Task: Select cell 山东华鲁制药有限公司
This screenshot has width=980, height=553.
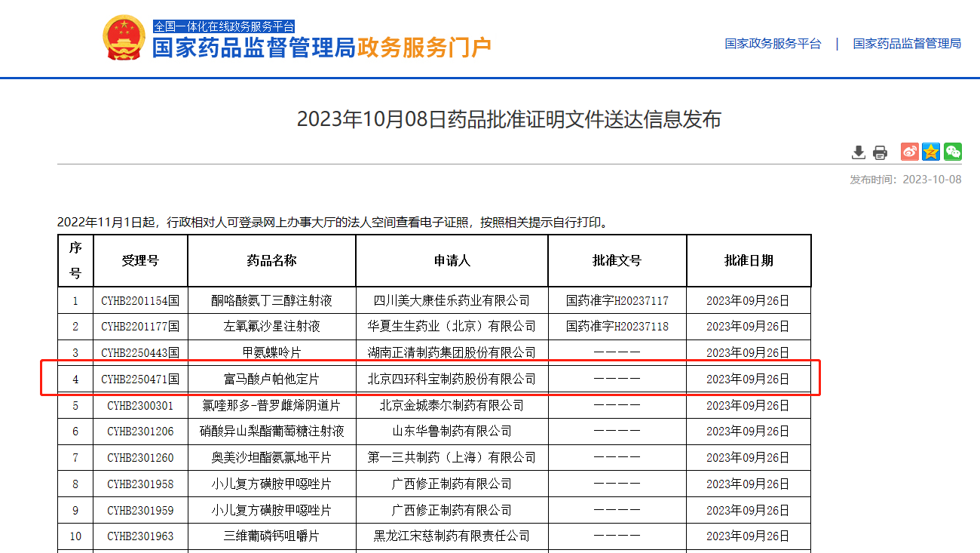Action: pos(452,432)
